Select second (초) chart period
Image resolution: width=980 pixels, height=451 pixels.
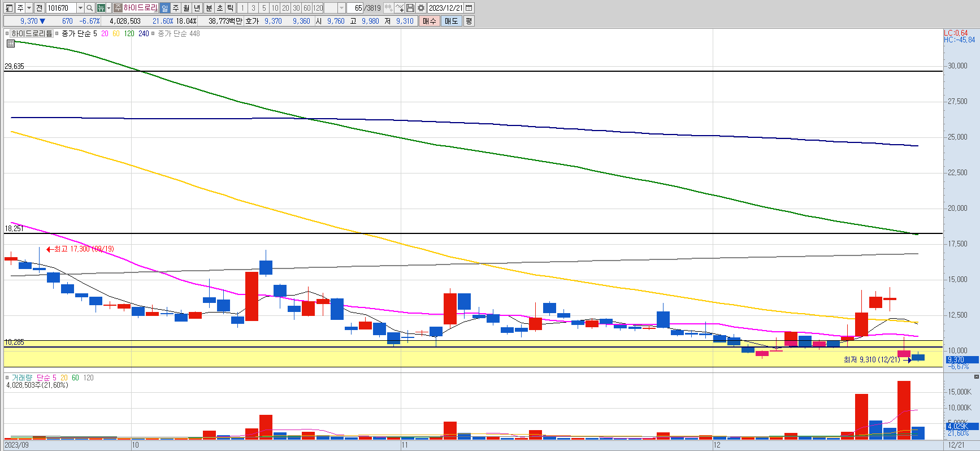[x=219, y=8]
